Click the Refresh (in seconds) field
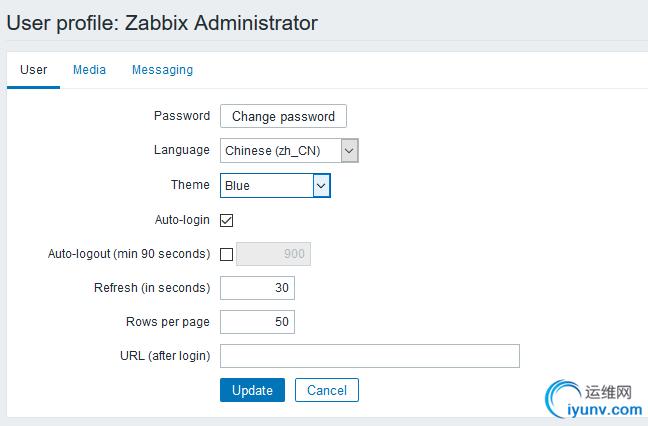Viewport: 648px width, 426px height. (x=257, y=288)
